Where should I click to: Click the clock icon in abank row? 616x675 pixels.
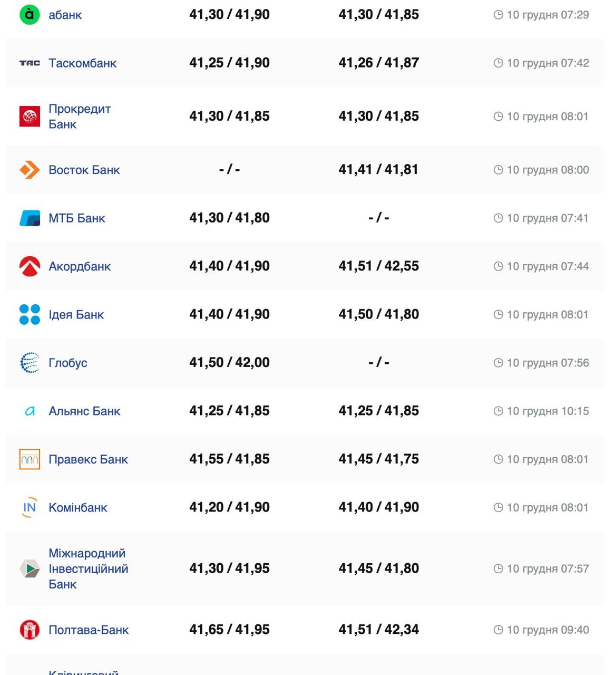tap(498, 15)
